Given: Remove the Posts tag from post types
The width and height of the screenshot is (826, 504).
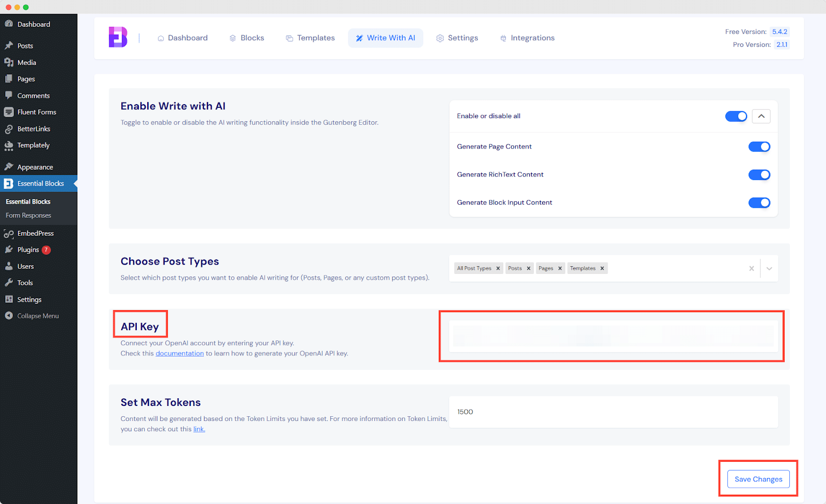Looking at the screenshot, I should pos(529,268).
